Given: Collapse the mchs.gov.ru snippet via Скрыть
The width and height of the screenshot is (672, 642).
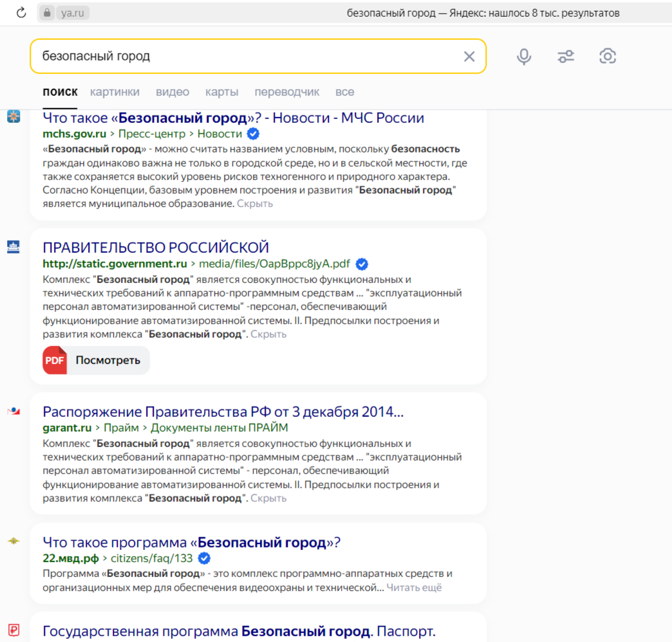Looking at the screenshot, I should tap(255, 203).
